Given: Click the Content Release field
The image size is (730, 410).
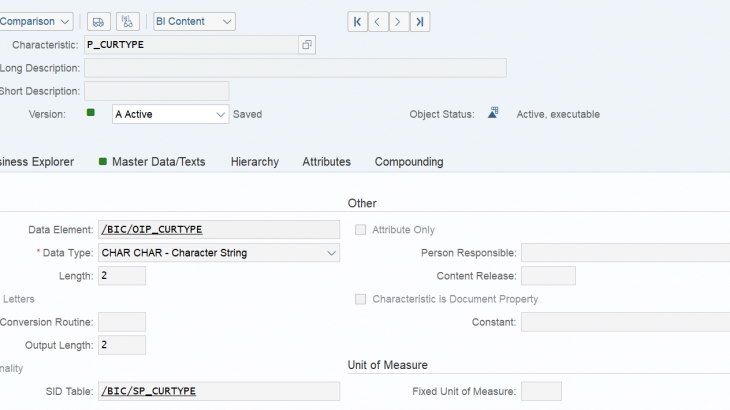Looking at the screenshot, I should coord(548,276).
